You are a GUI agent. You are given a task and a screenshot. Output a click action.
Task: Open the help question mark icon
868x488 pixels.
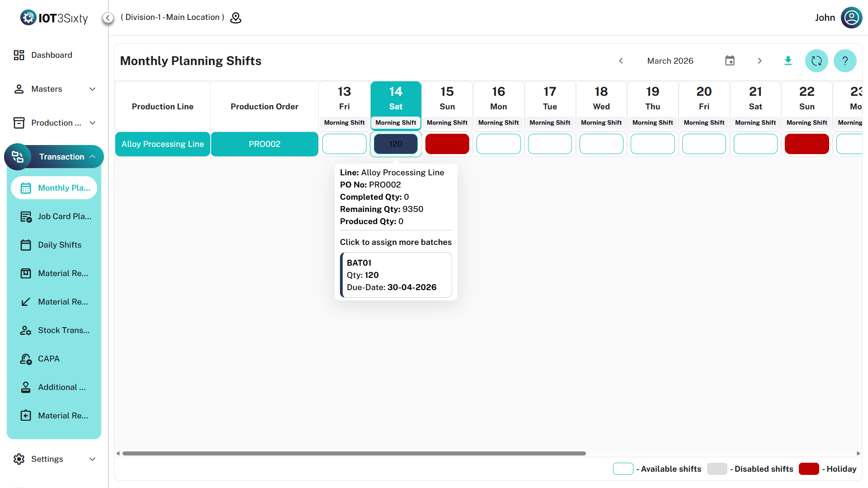(x=845, y=61)
